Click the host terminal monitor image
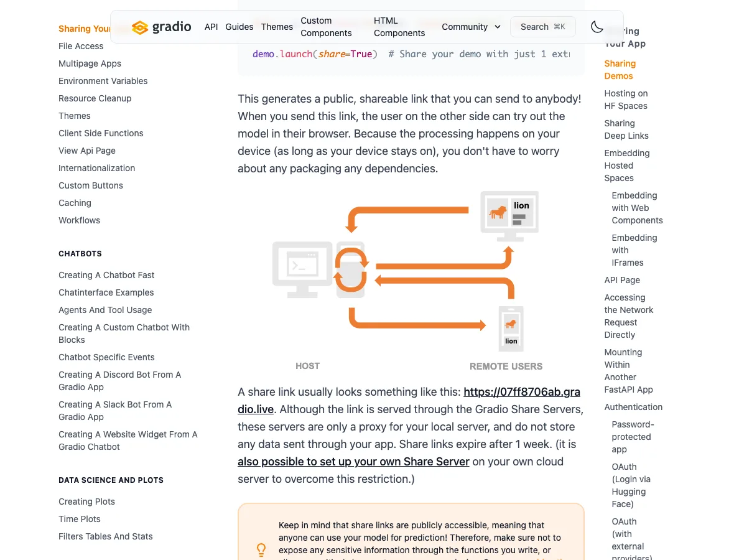Image resolution: width=734 pixels, height=560 pixels. tap(302, 269)
